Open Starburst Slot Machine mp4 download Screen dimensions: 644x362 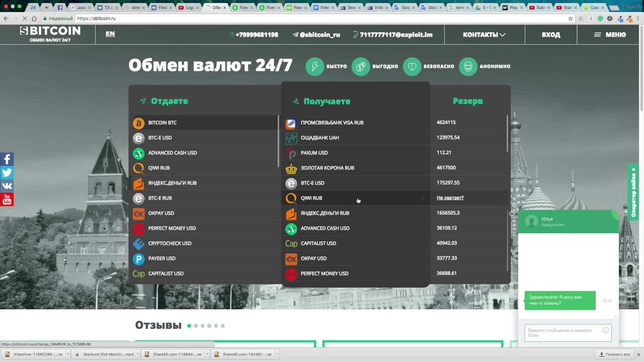(105, 354)
